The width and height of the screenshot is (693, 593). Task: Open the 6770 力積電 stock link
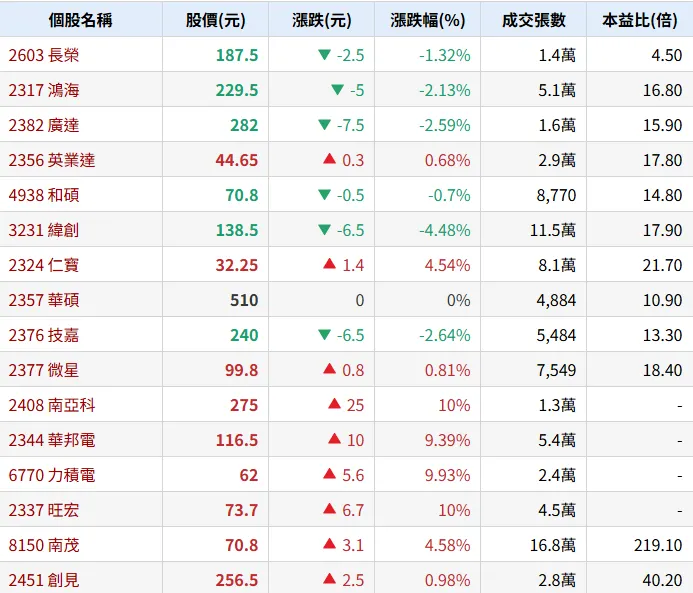tap(52, 475)
